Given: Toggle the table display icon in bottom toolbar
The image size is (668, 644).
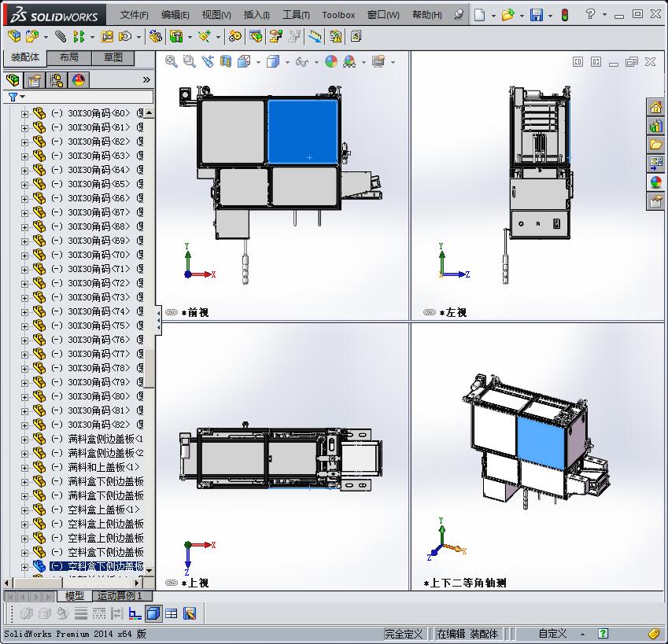Looking at the screenshot, I should tap(172, 613).
